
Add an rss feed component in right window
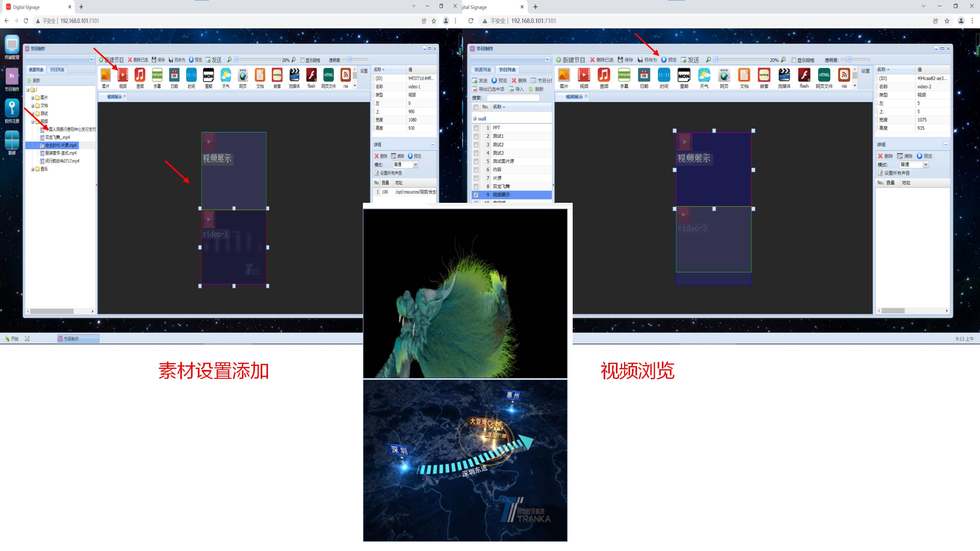844,75
